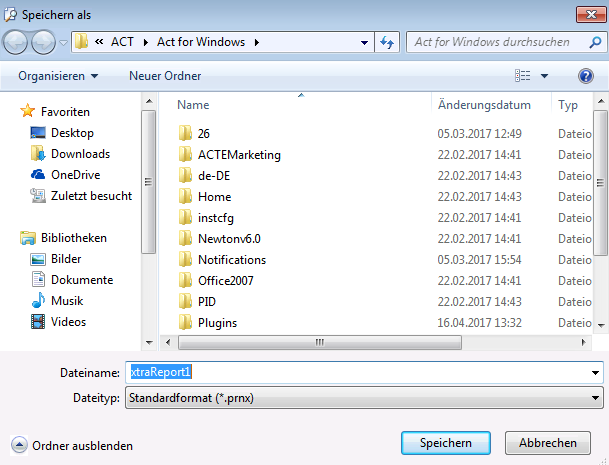
Task: Open the Dateityp Standardformat combo box
Action: point(364,397)
